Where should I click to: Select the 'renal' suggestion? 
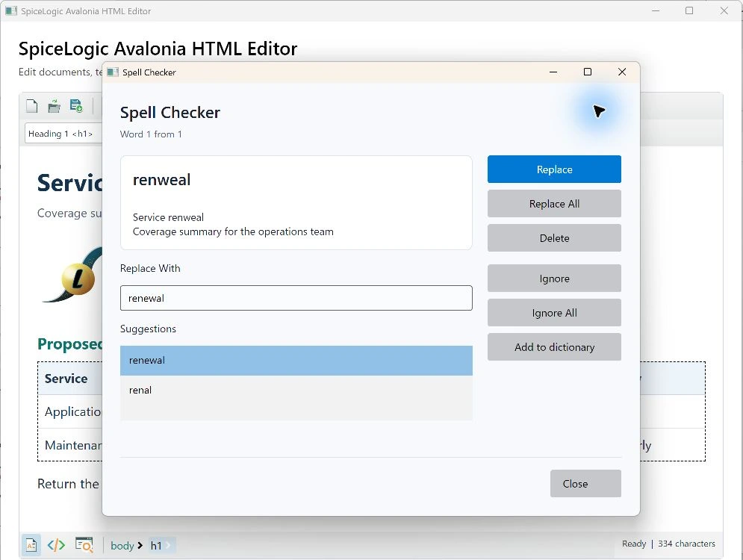pos(296,391)
